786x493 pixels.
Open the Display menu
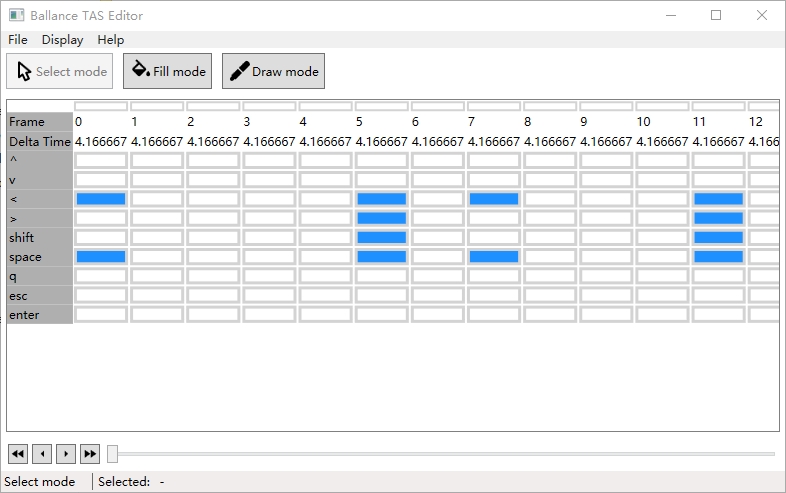(62, 40)
